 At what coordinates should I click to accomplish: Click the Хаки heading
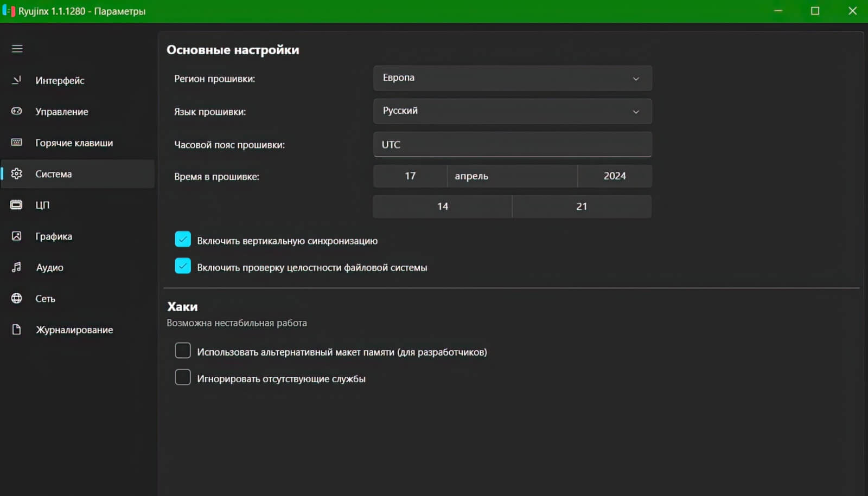pos(182,307)
